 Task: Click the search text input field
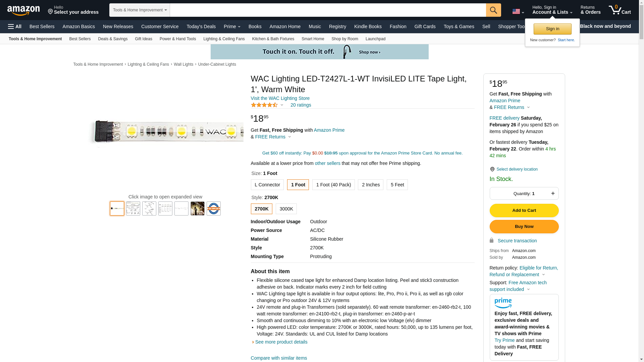tap(327, 10)
